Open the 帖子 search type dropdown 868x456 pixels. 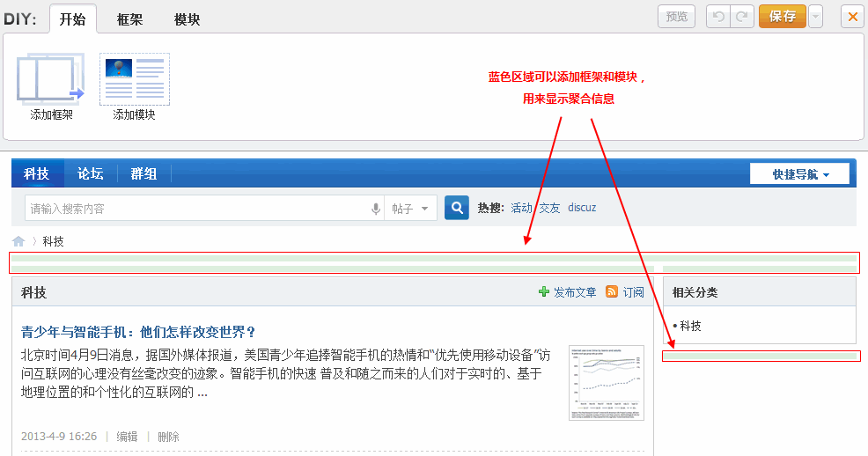point(410,209)
